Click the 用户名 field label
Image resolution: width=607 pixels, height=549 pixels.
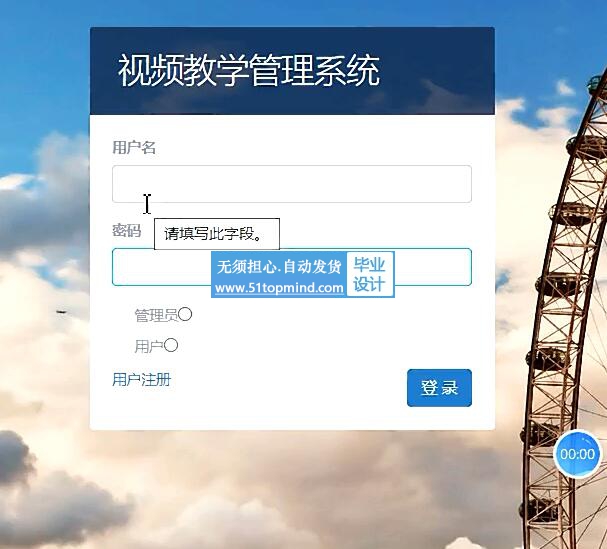134,148
